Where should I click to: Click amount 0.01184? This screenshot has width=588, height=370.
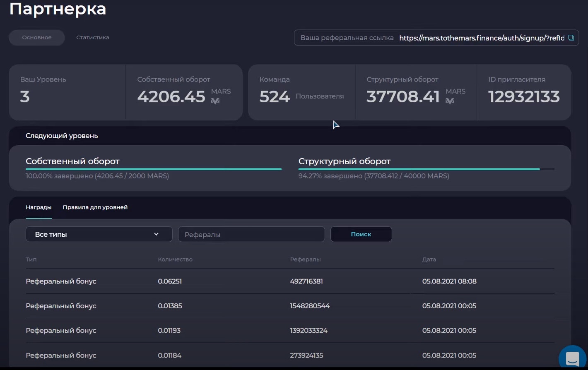[169, 355]
